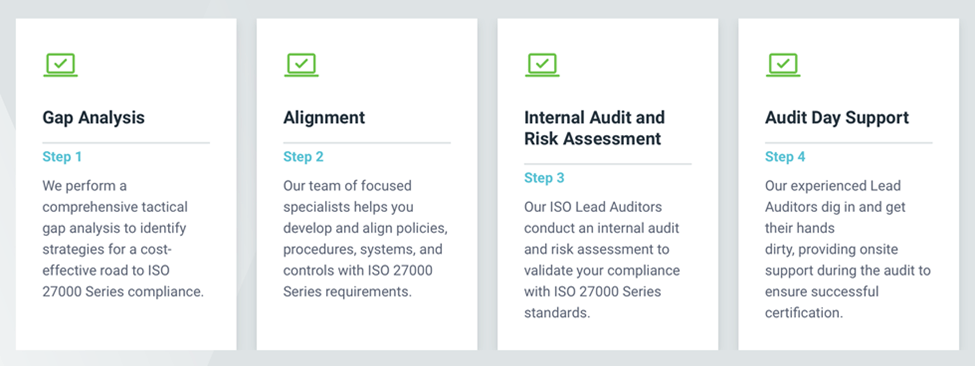
Task: Click the Step 1 label
Action: pos(62,157)
